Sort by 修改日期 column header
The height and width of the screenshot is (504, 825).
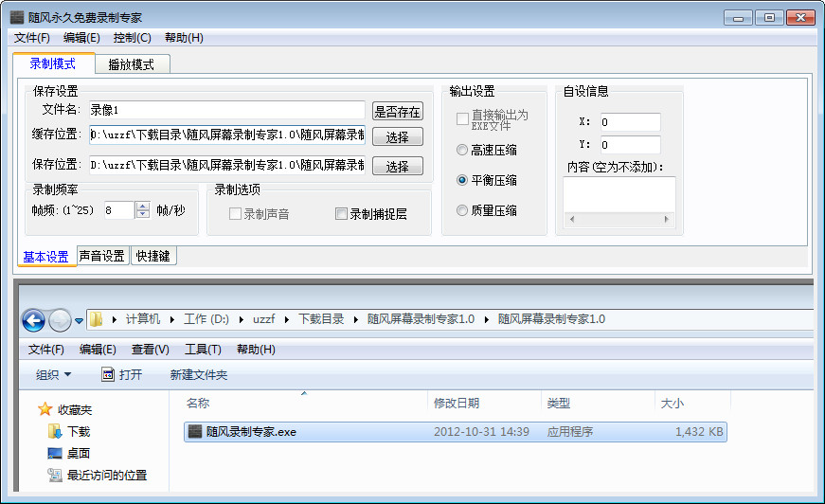click(x=484, y=403)
